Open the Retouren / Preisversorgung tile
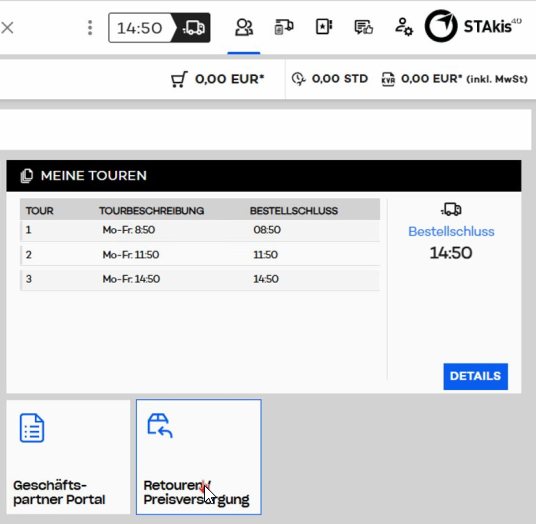 pos(199,457)
